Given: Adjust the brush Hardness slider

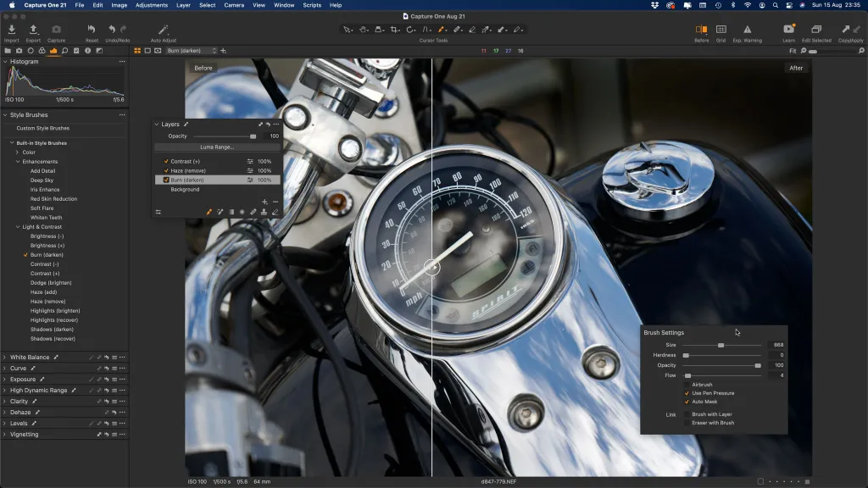Looking at the screenshot, I should (721, 355).
